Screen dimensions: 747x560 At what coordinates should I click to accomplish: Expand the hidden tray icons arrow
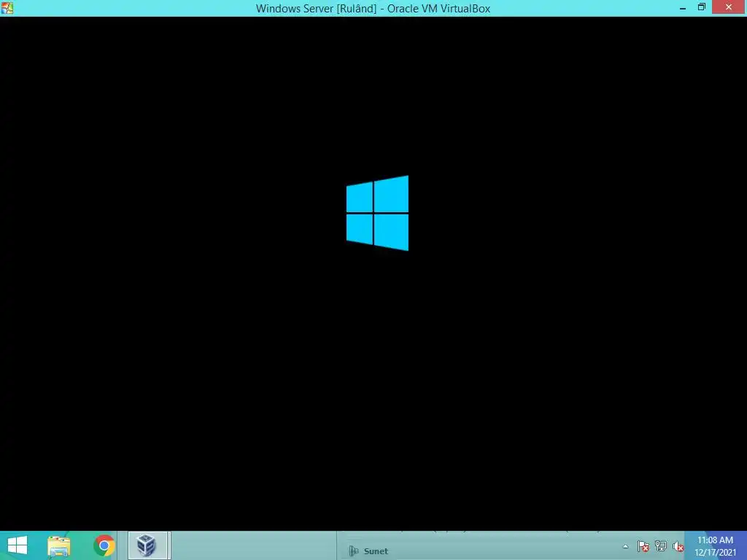(625, 546)
